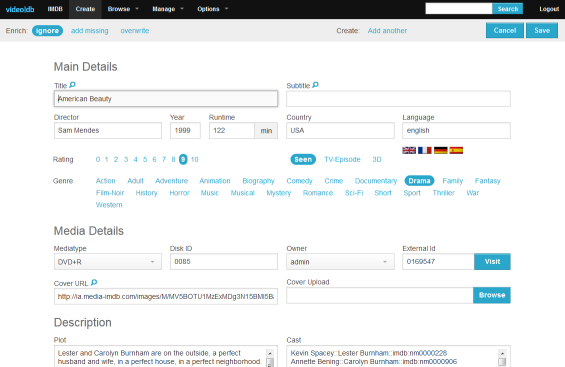Click the Cast text scrollbar
Screen dimensions: 565x367
click(502, 358)
